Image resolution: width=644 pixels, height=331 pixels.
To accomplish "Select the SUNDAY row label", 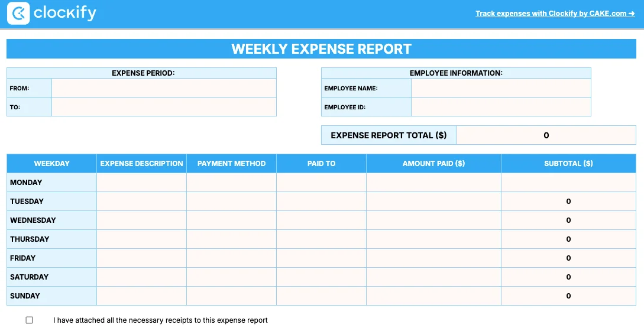I will coord(52,296).
